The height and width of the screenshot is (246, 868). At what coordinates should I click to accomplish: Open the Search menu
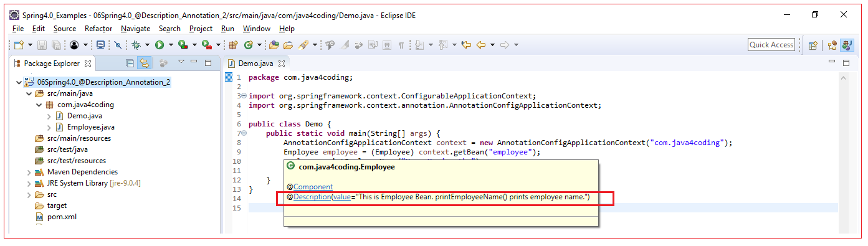pos(169,29)
